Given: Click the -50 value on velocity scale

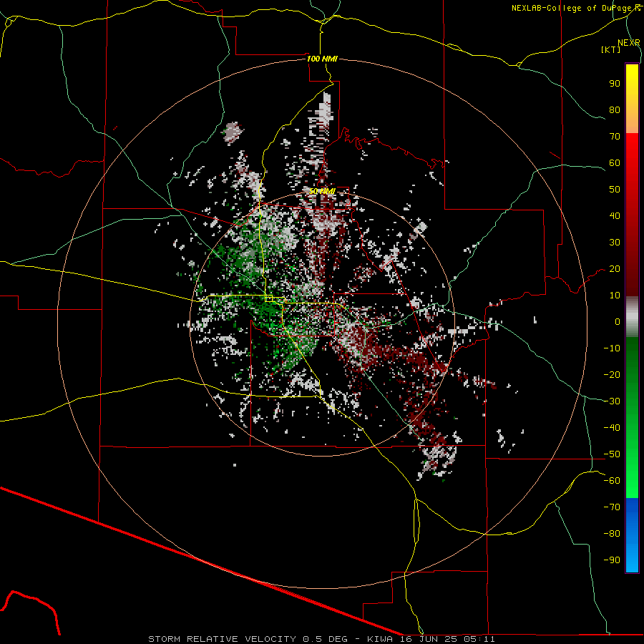Looking at the screenshot, I should click(612, 454).
